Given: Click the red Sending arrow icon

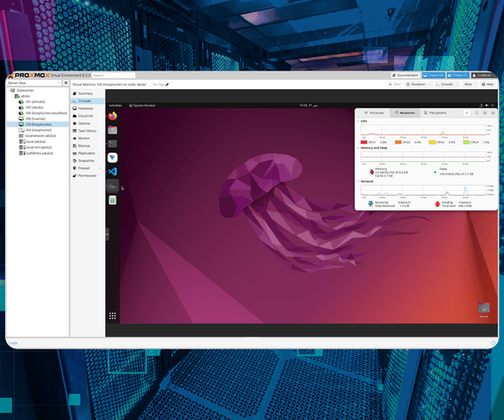Looking at the screenshot, I should click(437, 204).
